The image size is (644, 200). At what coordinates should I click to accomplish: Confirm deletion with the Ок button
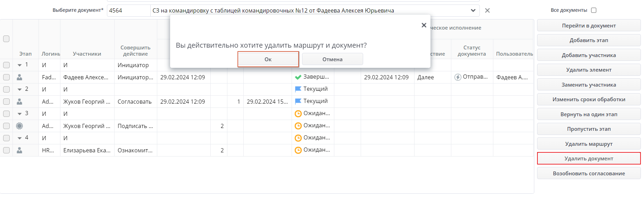(268, 59)
